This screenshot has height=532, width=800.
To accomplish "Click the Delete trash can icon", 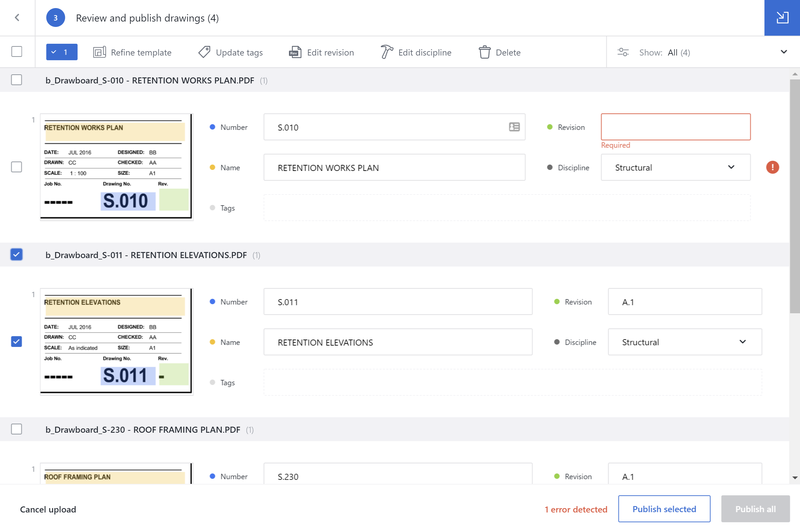I will coord(485,52).
